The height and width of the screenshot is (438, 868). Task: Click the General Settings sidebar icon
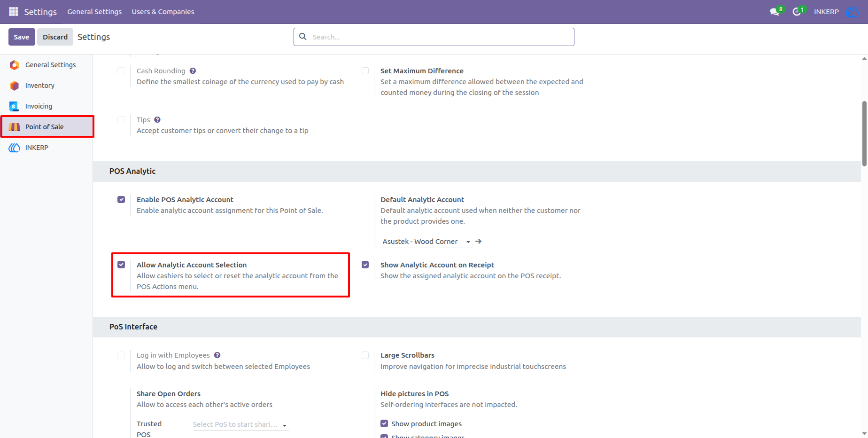pyautogui.click(x=15, y=65)
